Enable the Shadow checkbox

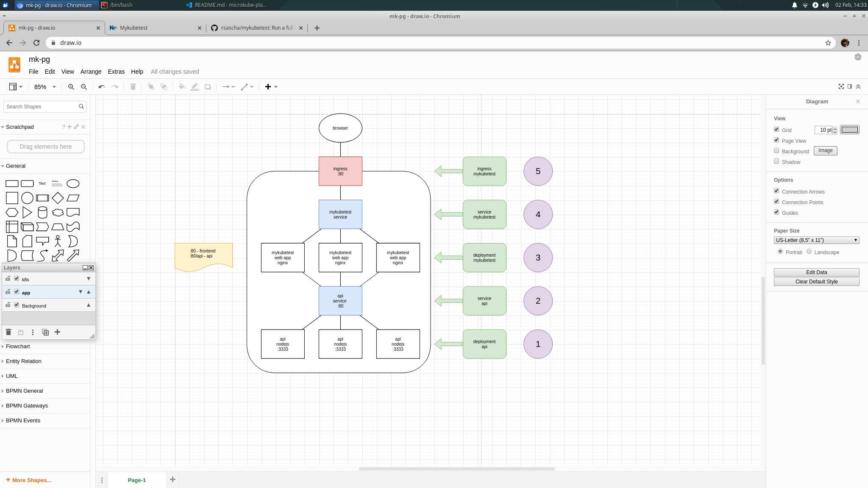pos(776,161)
